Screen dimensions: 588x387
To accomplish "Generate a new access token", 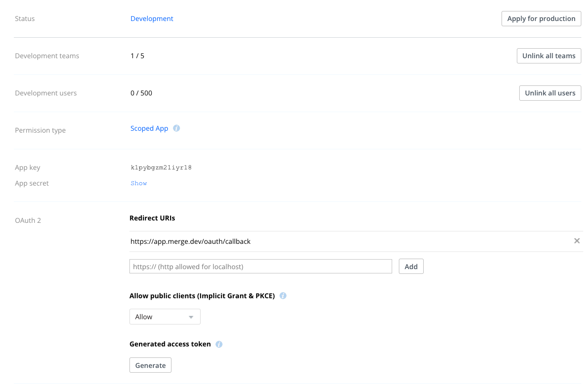I will tap(150, 366).
